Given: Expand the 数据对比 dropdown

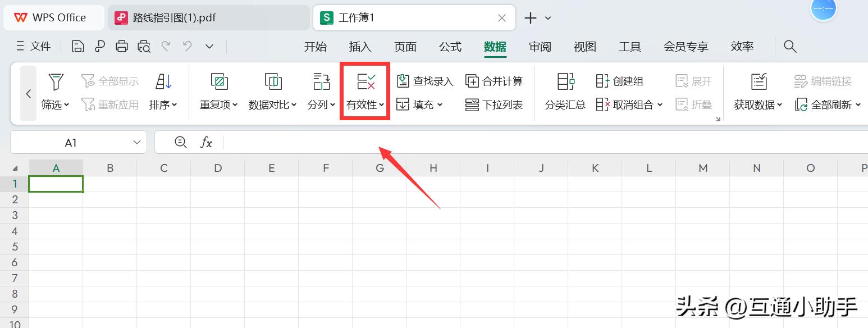Looking at the screenshot, I should coord(294,105).
